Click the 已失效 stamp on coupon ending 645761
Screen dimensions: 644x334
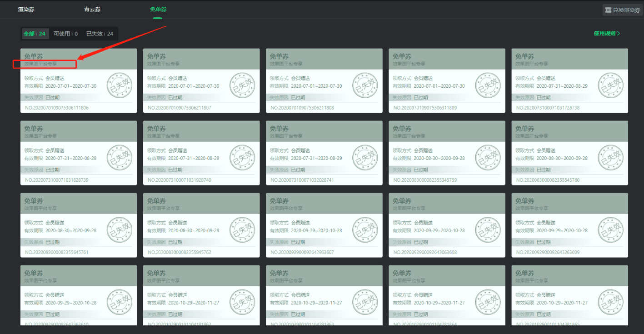(x=120, y=230)
